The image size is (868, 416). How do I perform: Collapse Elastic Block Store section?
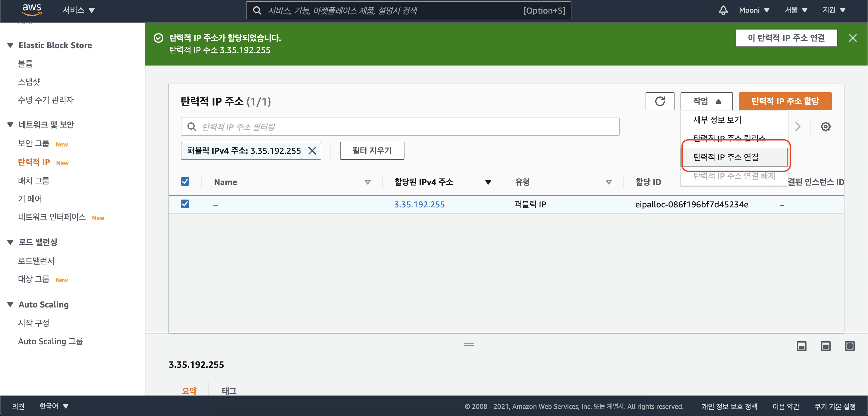(11, 45)
